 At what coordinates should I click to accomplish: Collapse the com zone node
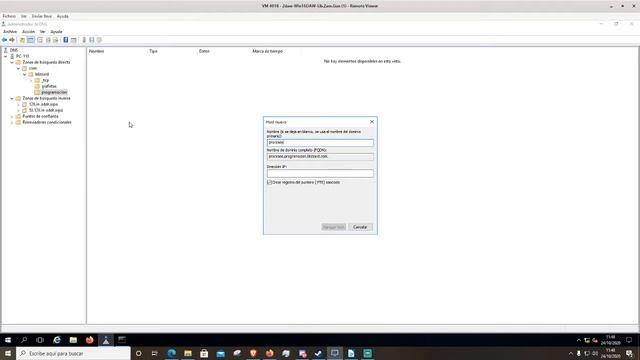click(18, 69)
